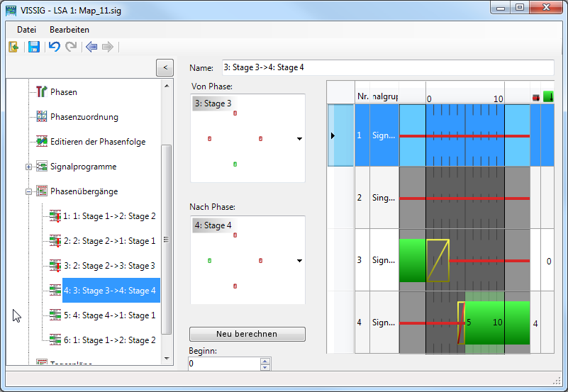
Task: Collapse the Phasenübergänge tree node
Action: pyautogui.click(x=28, y=191)
